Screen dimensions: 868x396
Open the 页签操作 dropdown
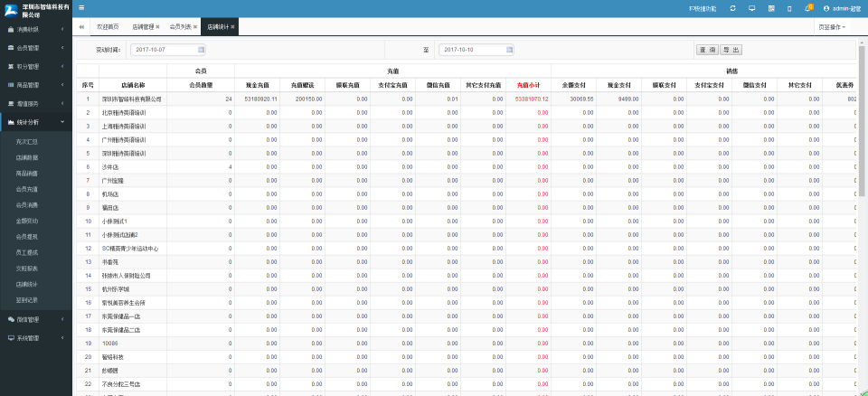pos(832,27)
